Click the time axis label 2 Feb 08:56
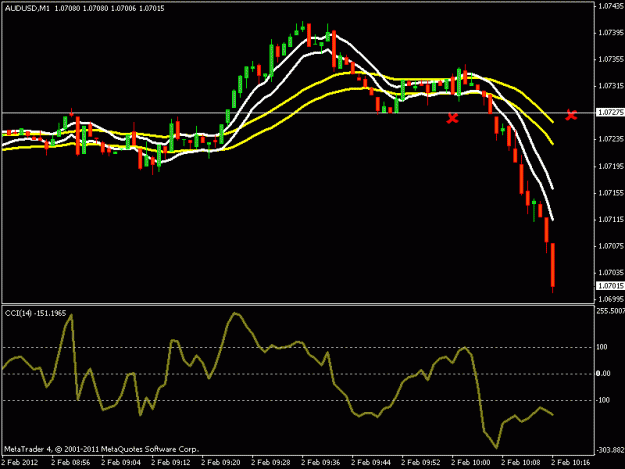This screenshot has width=625, height=469. tap(71, 462)
